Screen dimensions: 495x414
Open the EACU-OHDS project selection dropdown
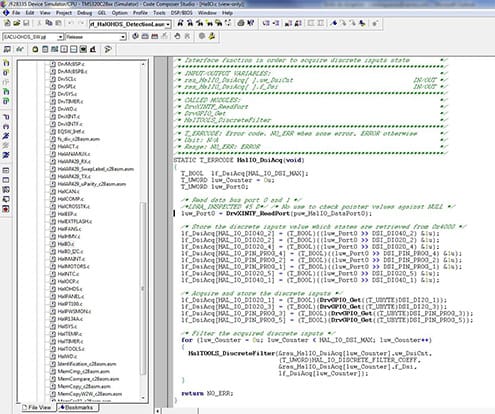60,37
